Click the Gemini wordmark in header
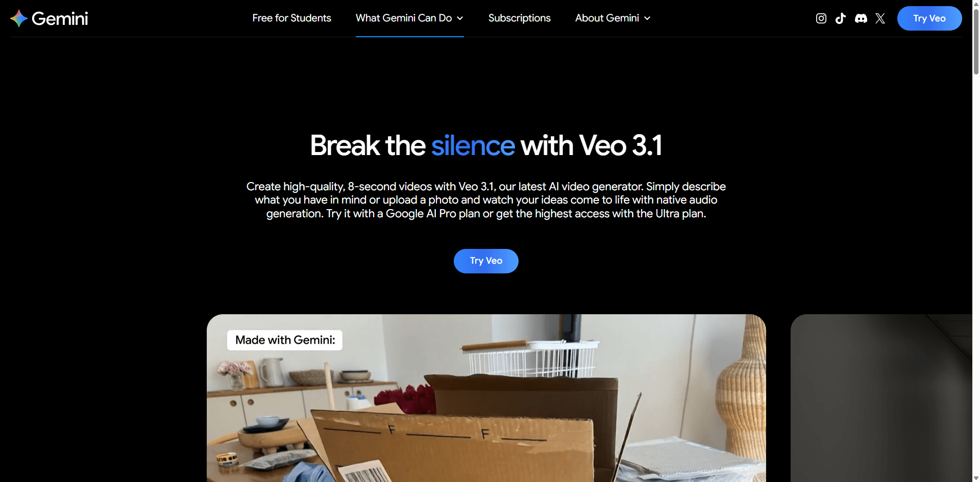Viewport: 980px width, 482px height. click(x=60, y=18)
